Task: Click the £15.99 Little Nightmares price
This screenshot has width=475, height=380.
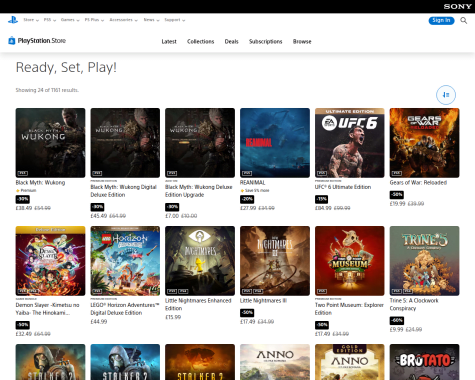Action: coord(173,317)
